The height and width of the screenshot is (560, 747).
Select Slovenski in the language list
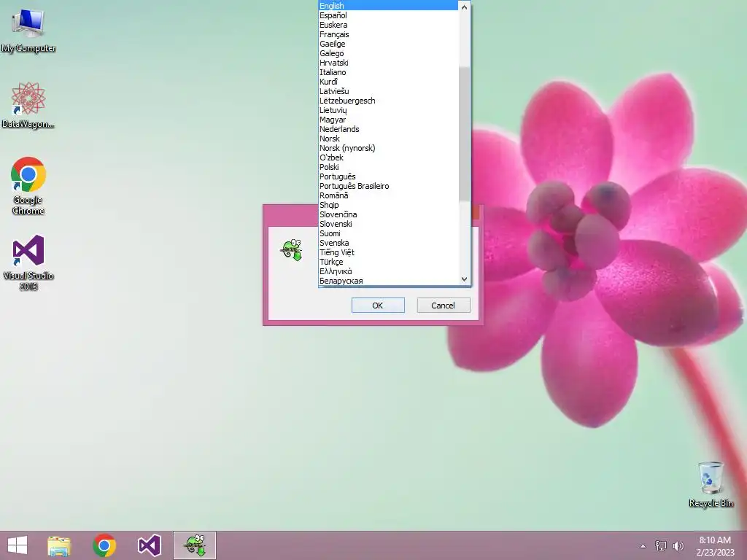(388, 224)
